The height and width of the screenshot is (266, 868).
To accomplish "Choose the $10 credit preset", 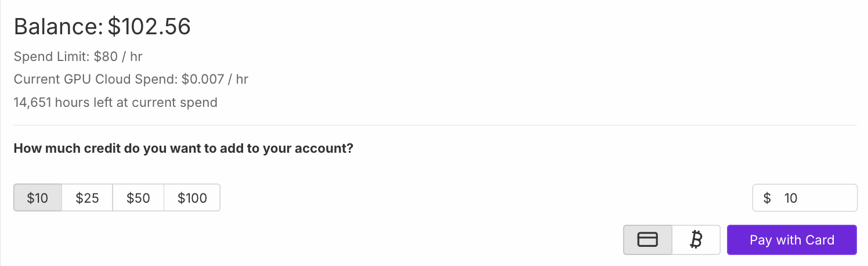I will click(38, 198).
